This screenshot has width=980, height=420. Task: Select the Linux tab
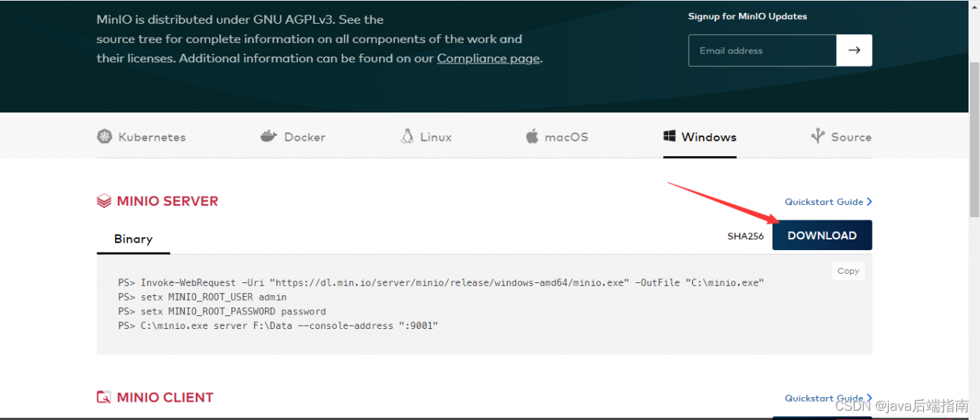coord(426,137)
